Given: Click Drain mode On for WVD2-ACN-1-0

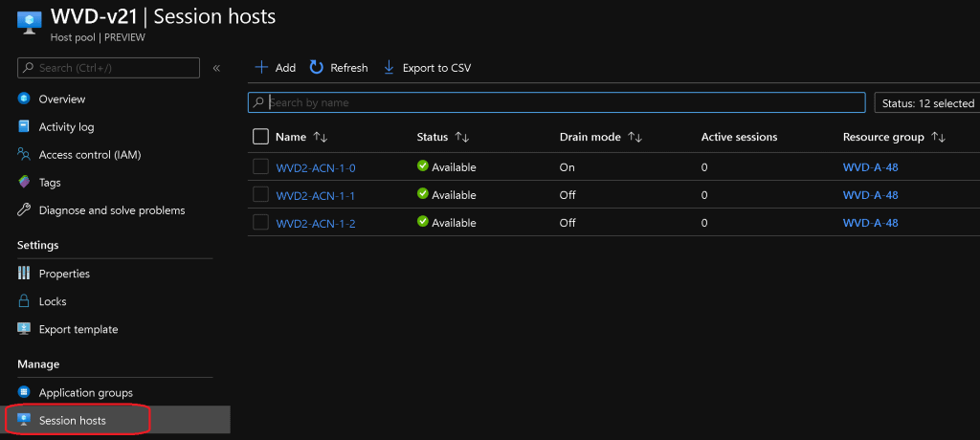Looking at the screenshot, I should click(567, 167).
